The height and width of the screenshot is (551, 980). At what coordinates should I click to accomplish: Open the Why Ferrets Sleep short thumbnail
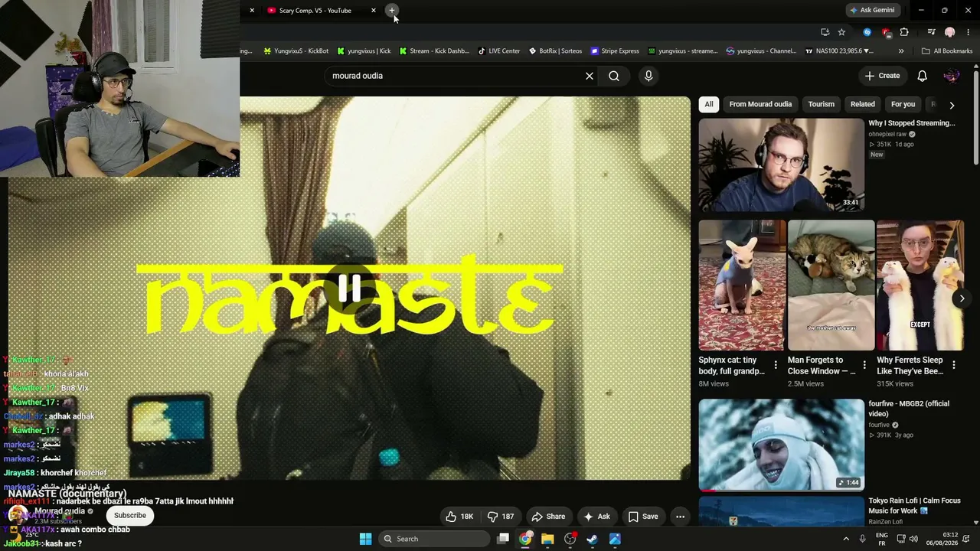pyautogui.click(x=920, y=285)
